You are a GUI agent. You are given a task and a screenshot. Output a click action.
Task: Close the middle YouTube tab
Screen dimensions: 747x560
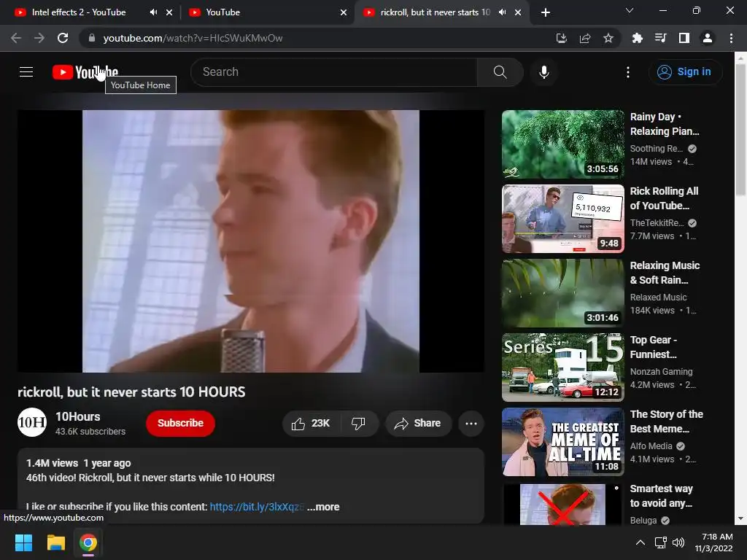pyautogui.click(x=344, y=12)
